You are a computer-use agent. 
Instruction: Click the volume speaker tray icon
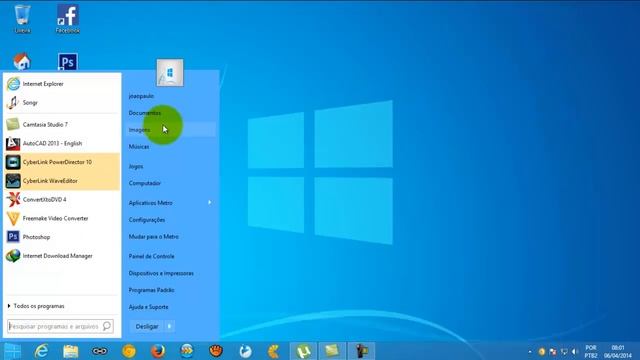(575, 351)
